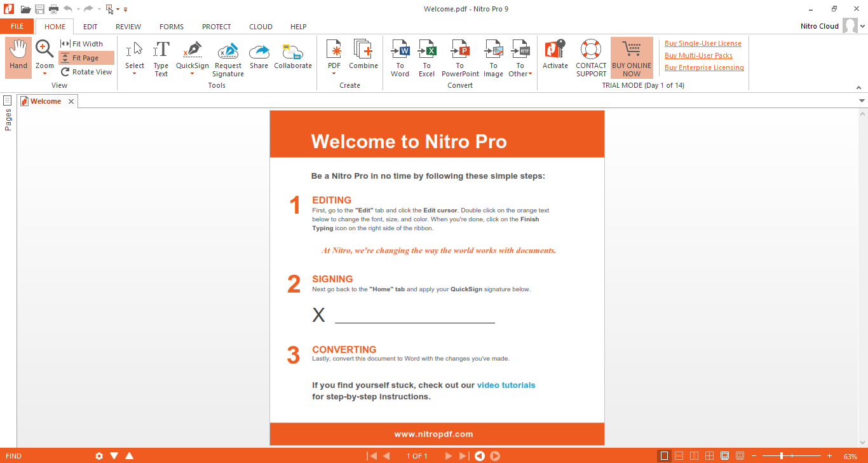
Task: Close the Welcome document tab
Action: (x=71, y=101)
